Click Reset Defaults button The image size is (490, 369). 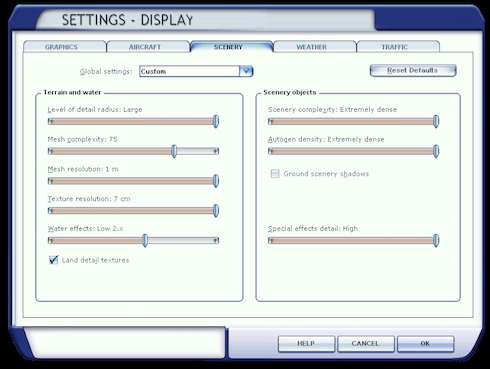tap(413, 70)
